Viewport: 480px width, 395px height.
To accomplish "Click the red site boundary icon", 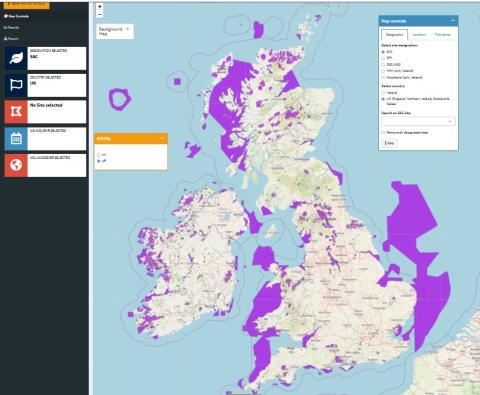I will (x=16, y=112).
